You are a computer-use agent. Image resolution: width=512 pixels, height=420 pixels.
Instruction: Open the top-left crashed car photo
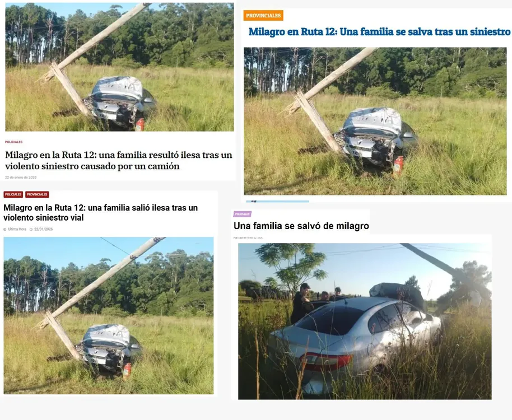(x=119, y=67)
